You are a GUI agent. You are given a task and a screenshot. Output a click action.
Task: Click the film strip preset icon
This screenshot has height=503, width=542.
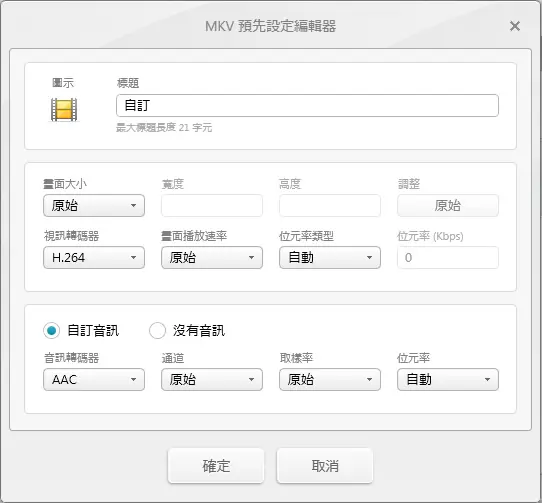[64, 110]
